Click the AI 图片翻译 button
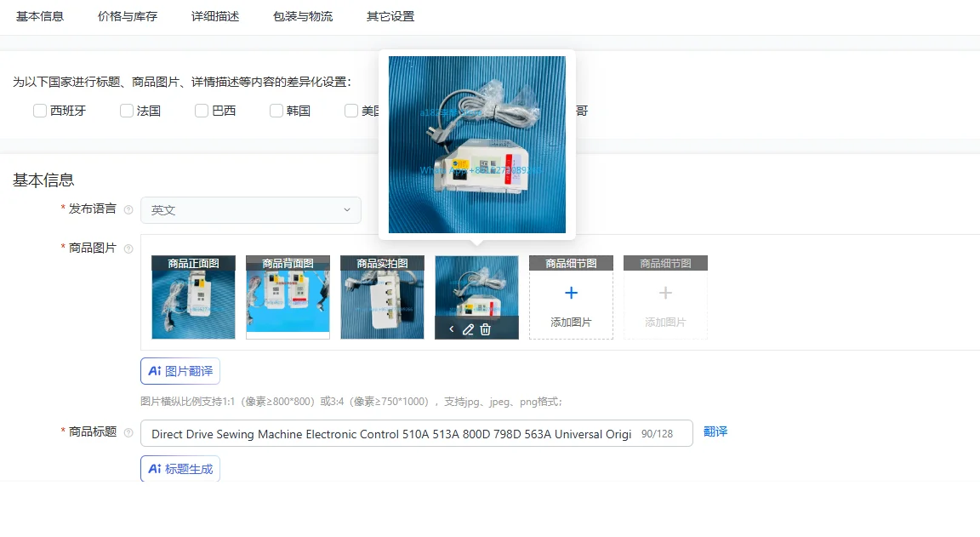Screen dimensions: 980x537 click(180, 371)
